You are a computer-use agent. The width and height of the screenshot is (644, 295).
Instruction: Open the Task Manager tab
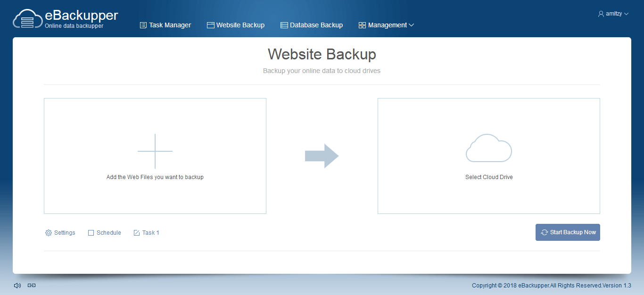[x=165, y=25]
